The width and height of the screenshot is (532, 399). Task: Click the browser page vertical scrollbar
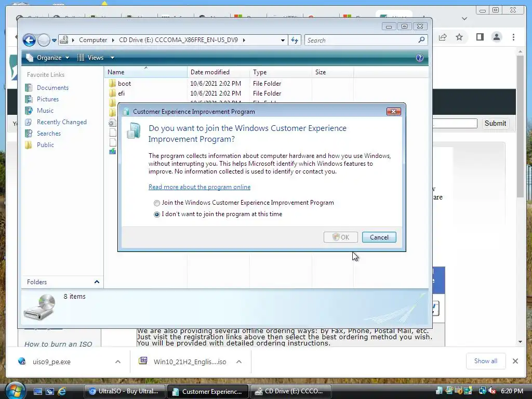tap(520, 126)
